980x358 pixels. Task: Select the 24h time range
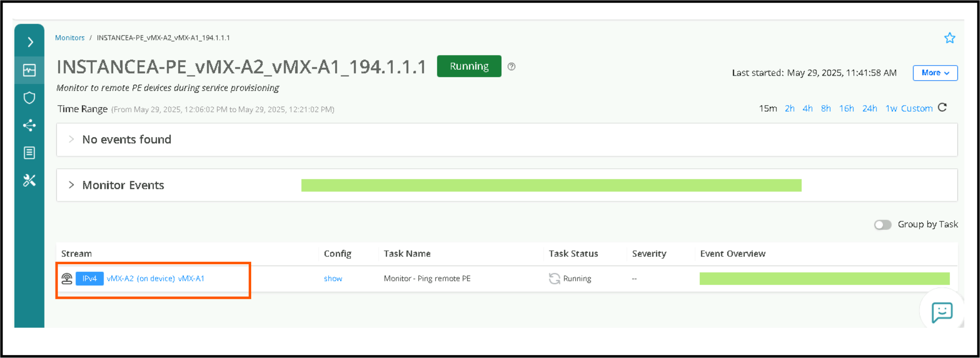869,109
